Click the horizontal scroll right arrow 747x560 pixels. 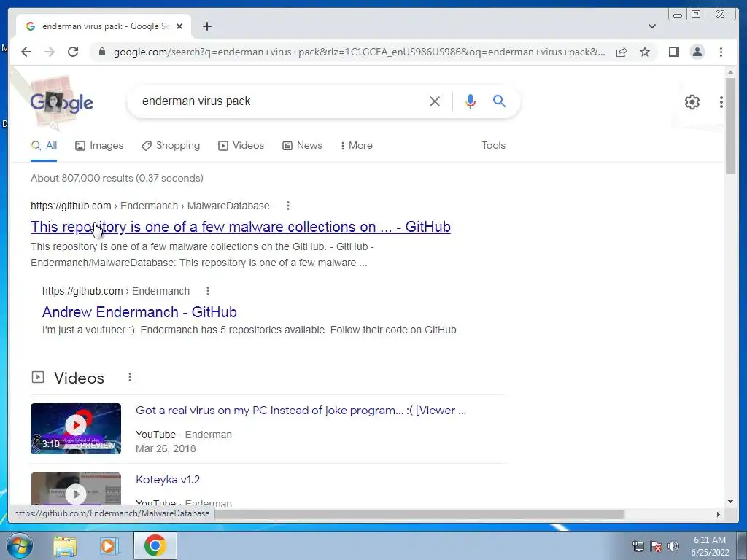719,514
